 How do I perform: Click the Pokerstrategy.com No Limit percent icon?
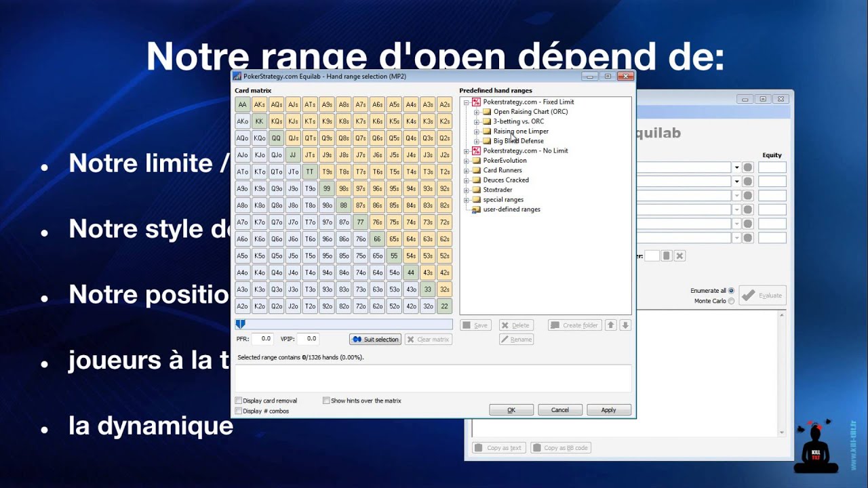(x=476, y=150)
